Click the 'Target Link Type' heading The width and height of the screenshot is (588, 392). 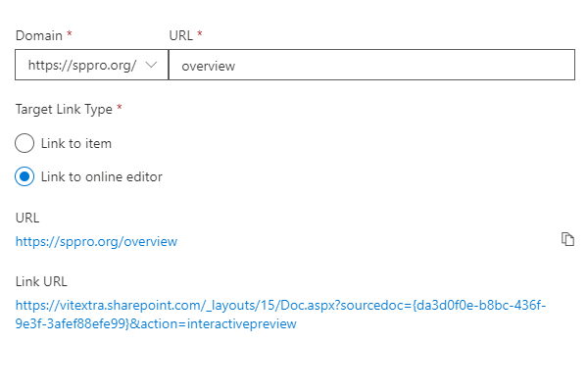point(64,109)
